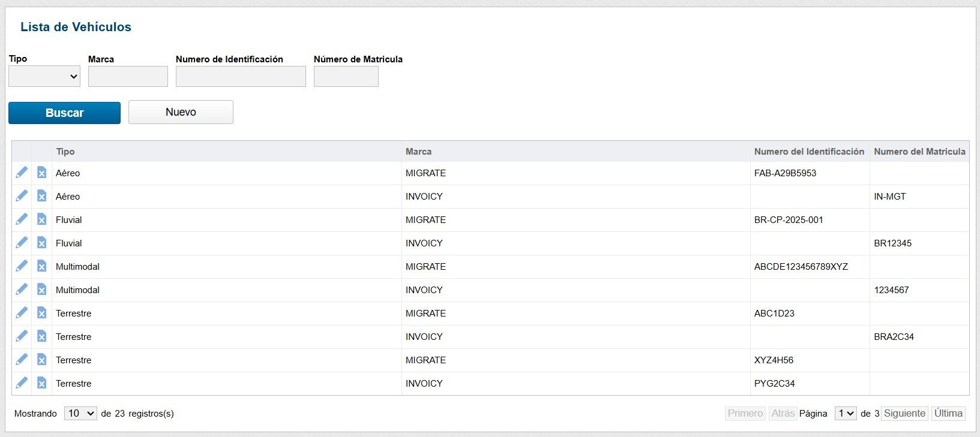Edit the vehicle ABCDE123456789XYZ
Image resolution: width=980 pixels, height=437 pixels.
(22, 266)
